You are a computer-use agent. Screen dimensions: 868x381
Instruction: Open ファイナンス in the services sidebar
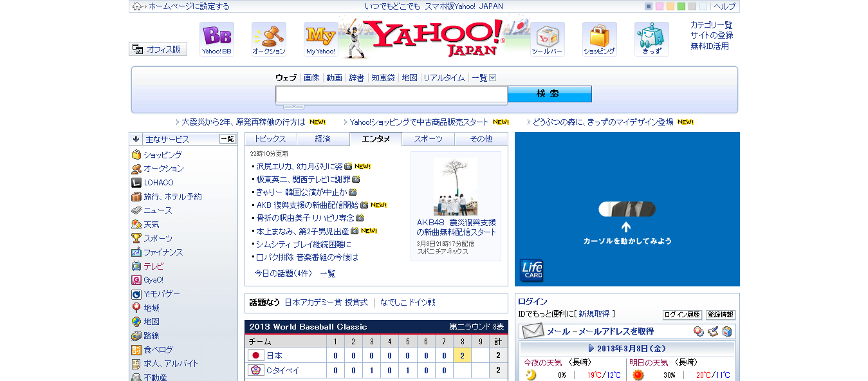[163, 252]
